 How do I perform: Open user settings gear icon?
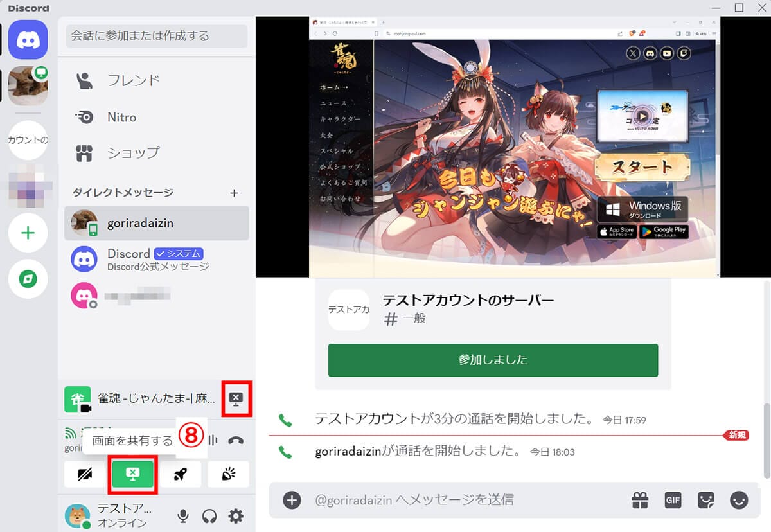point(236,515)
